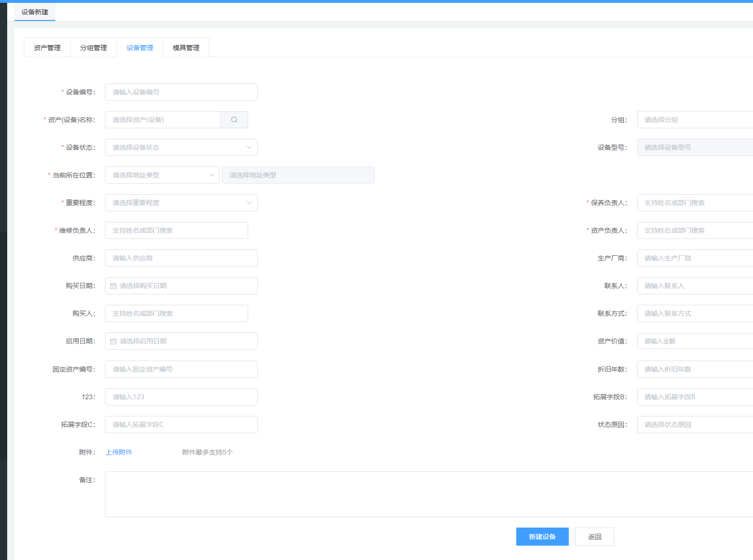Click the 供应商 input field
The height and width of the screenshot is (560, 753).
coord(181,258)
